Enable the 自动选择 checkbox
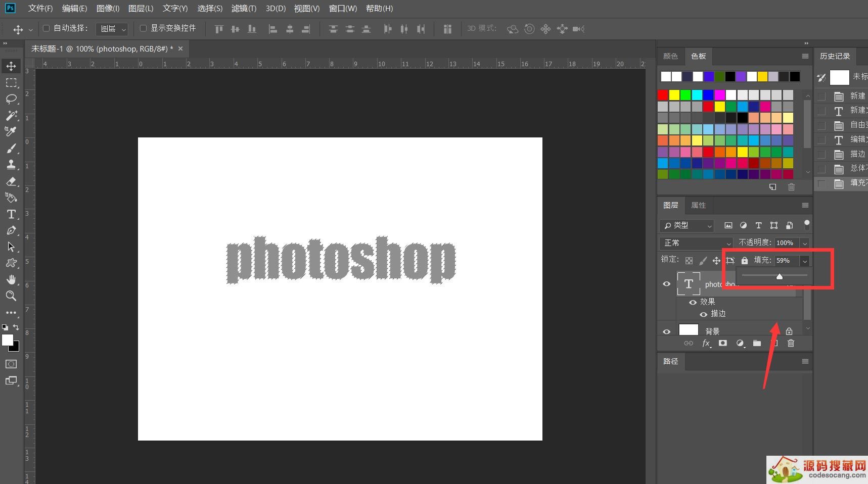 [x=46, y=28]
